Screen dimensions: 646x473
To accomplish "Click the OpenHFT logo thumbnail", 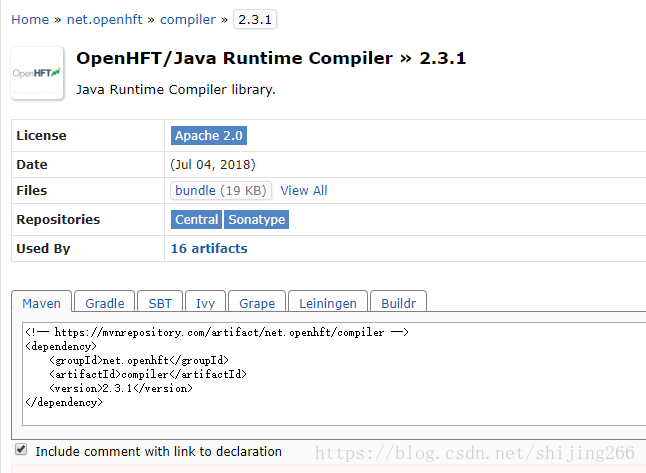I will click(37, 73).
